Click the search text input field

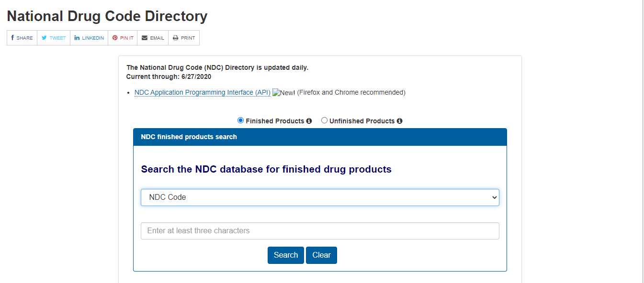[320, 231]
